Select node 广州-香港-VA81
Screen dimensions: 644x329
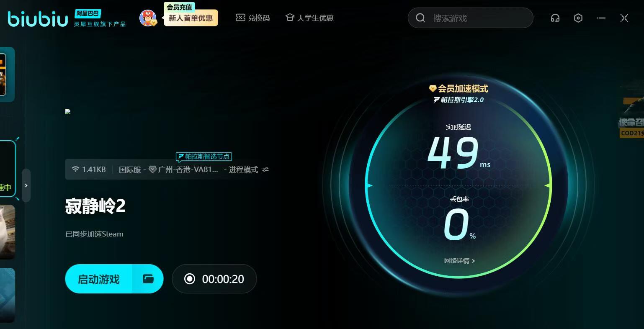coord(188,170)
